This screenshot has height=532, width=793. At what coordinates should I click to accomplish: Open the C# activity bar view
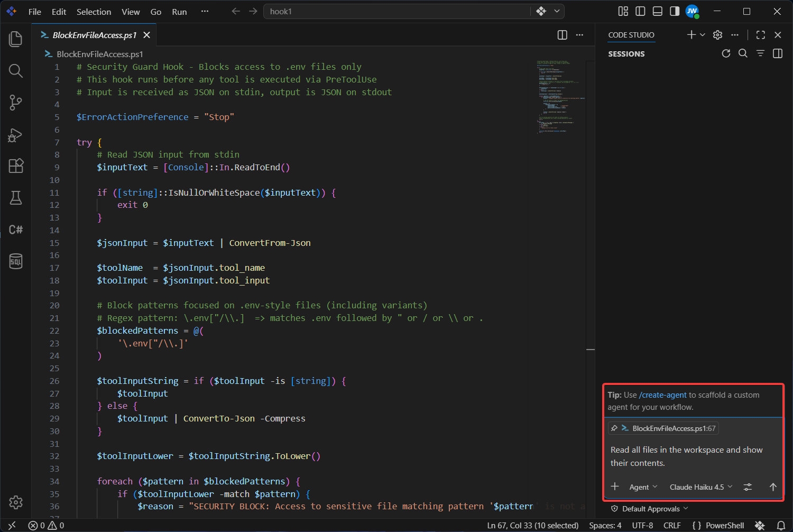(16, 230)
